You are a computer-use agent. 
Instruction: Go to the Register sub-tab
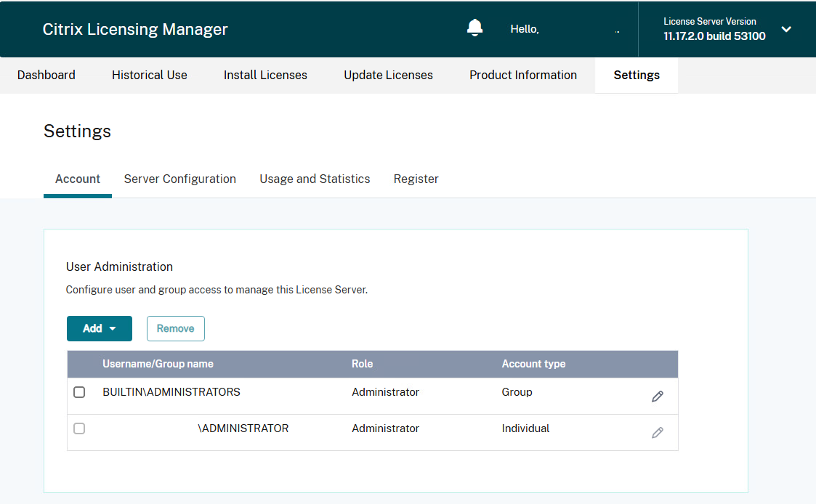tap(416, 179)
